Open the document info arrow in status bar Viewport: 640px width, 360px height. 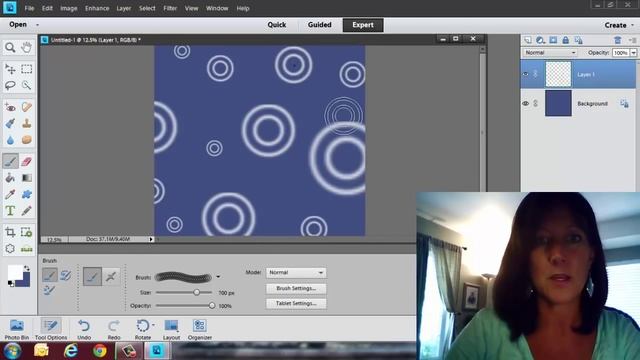tap(151, 239)
